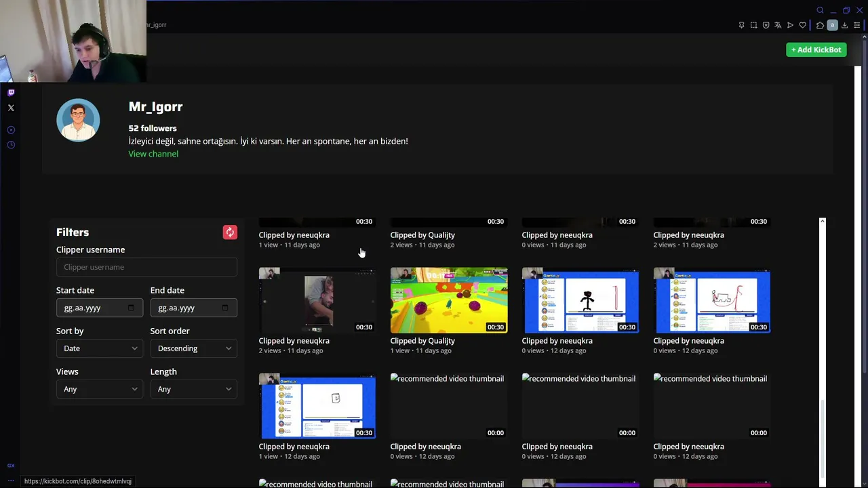Click the Mr_Igorr channel name
Screen dimensions: 868x488
155,106
